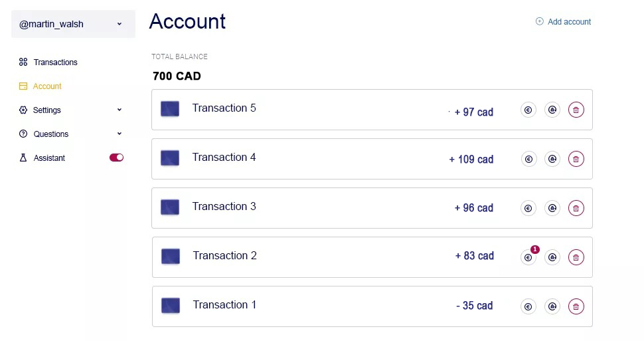This screenshot has width=644, height=341.
Task: Open euro icon with badge on Transaction 2
Action: [528, 258]
